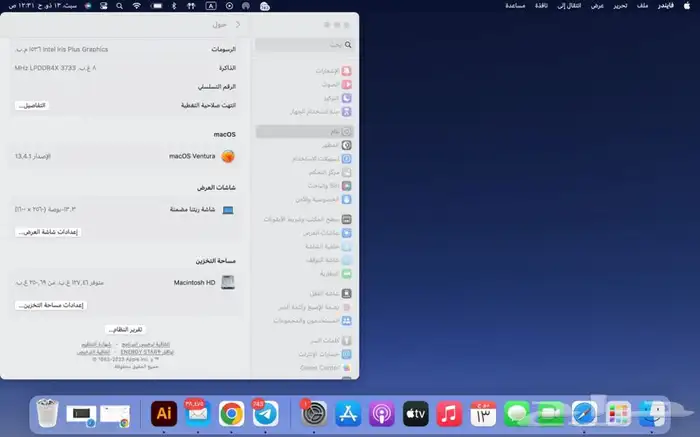Click the Siri icon in menu bar
The width and height of the screenshot is (700, 437).
(88, 6)
